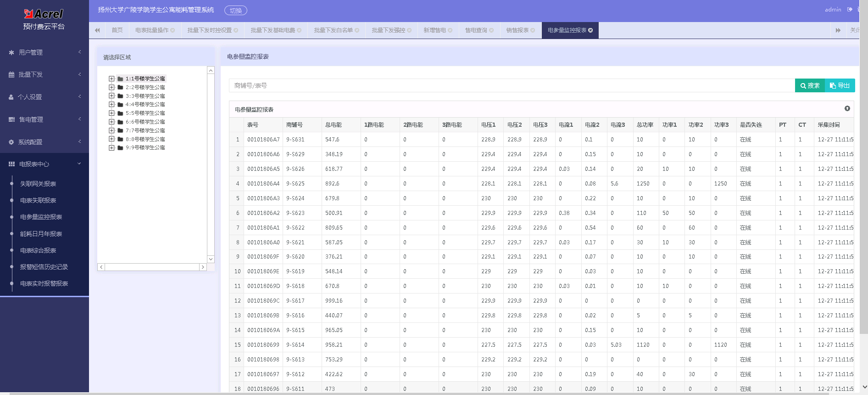
Task: Click the tab bar scroll-right double arrow icon
Action: tap(838, 30)
